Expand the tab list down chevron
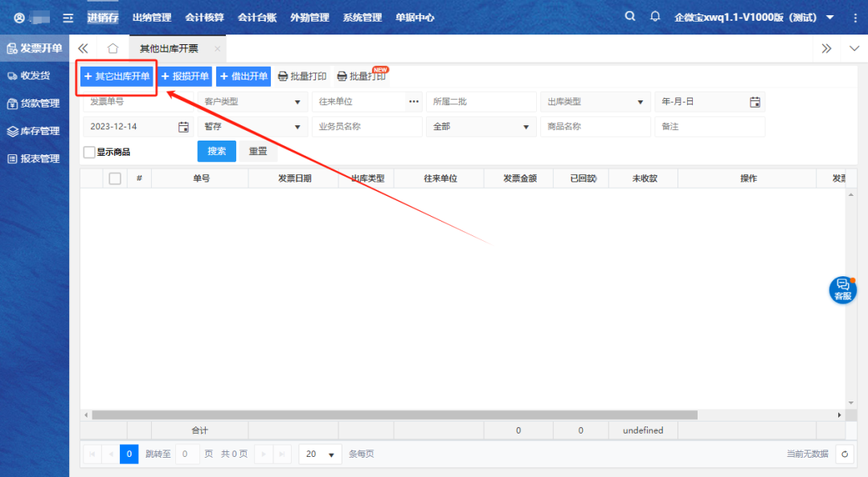The height and width of the screenshot is (477, 868). pyautogui.click(x=854, y=49)
